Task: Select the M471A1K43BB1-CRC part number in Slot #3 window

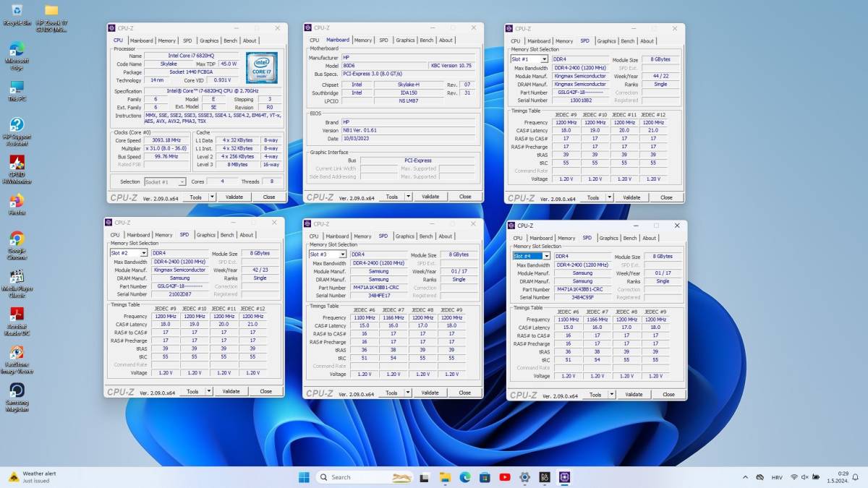Action: pos(378,288)
